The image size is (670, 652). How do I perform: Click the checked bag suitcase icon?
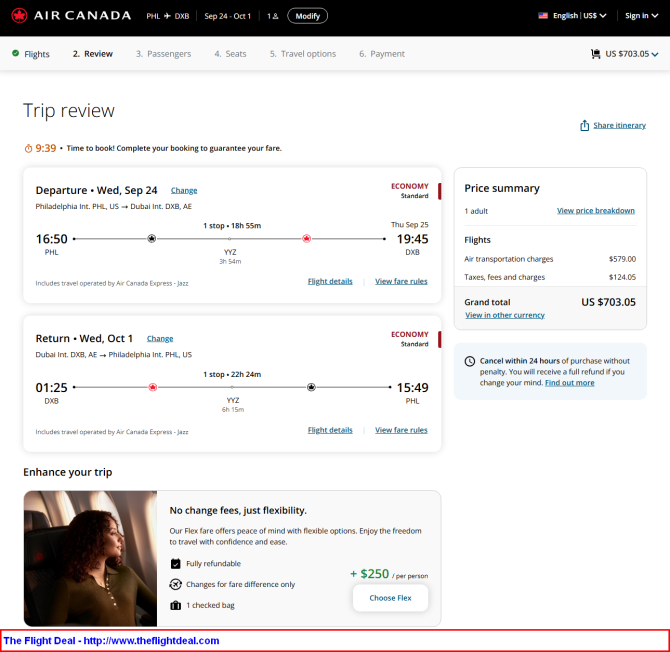coord(176,605)
